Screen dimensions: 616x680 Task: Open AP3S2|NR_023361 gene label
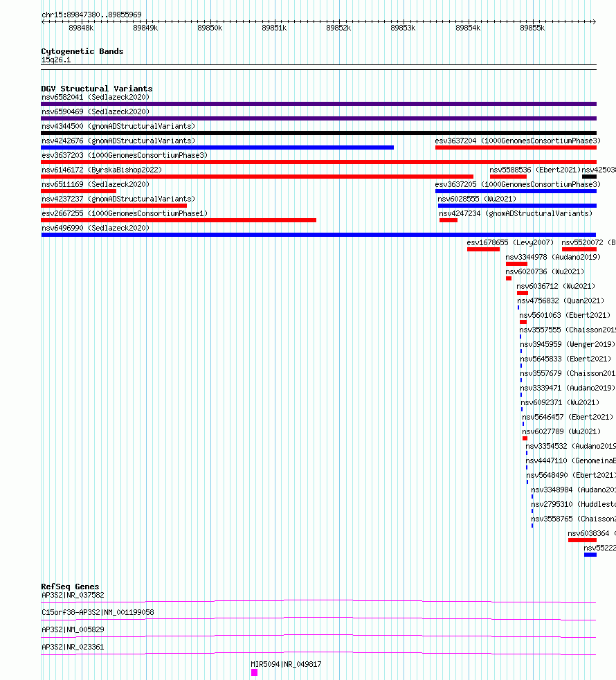pyautogui.click(x=73, y=647)
